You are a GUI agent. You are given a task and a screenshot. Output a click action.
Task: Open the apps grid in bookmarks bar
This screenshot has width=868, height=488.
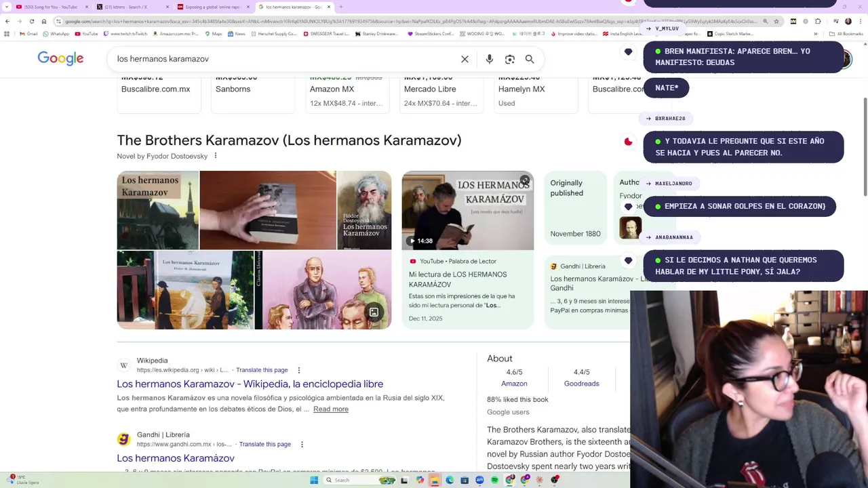[7, 33]
